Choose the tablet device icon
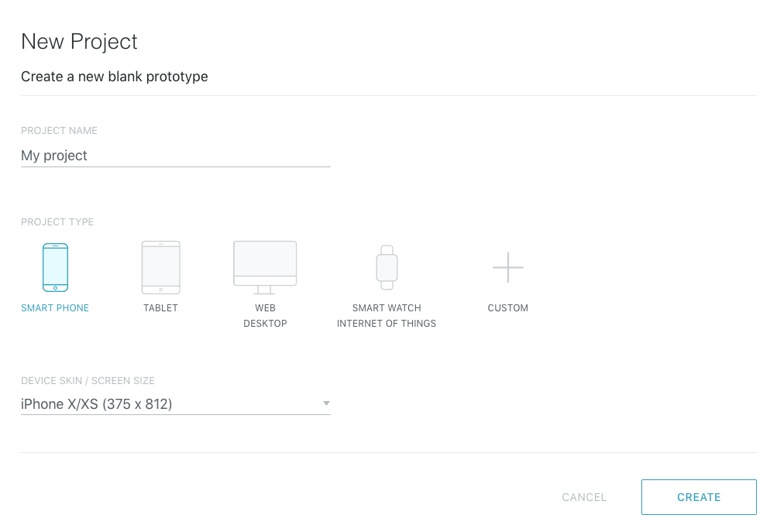Screen dimensions: 770x532 tap(160, 267)
